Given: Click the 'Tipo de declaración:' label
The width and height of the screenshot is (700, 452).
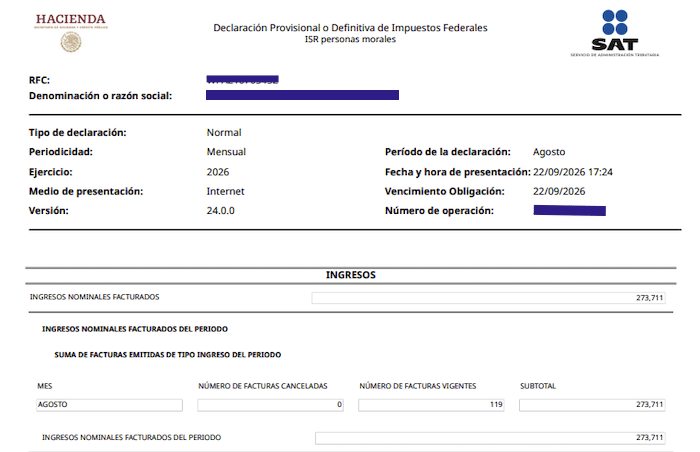Looking at the screenshot, I should [x=78, y=133].
